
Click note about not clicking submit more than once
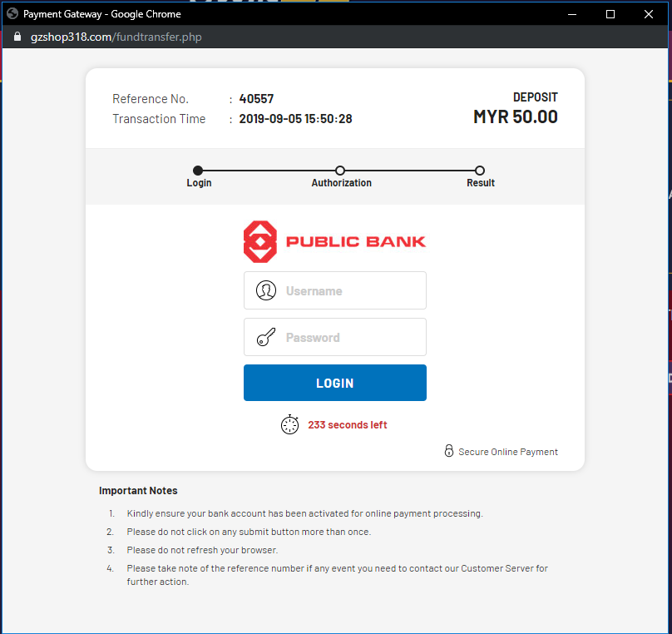click(x=249, y=532)
